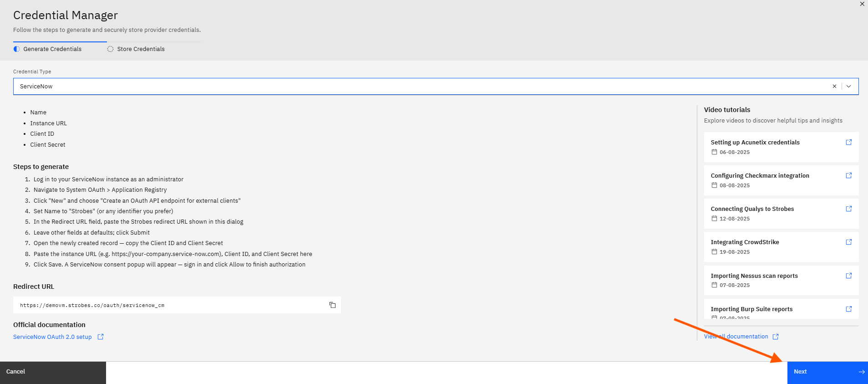Open Integrating CrowdStrike external link icon
This screenshot has height=384, width=868.
[x=849, y=242]
